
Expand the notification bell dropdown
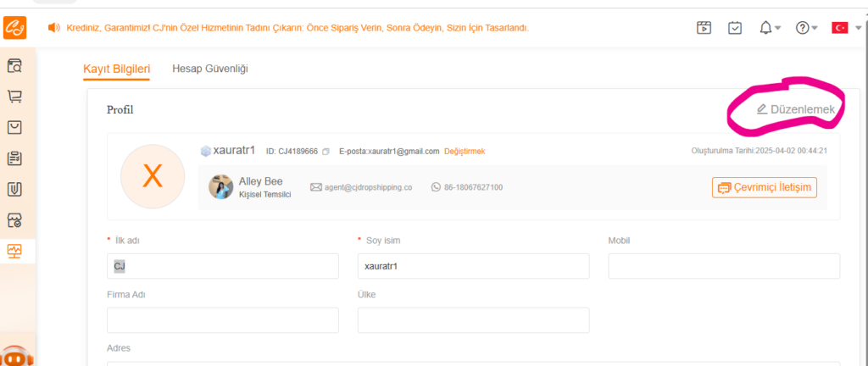[x=770, y=28]
